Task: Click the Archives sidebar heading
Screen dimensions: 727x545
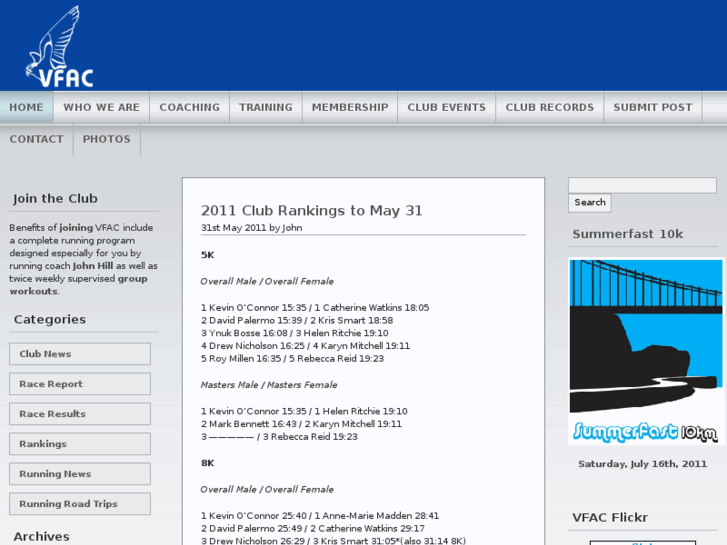Action: [x=41, y=536]
